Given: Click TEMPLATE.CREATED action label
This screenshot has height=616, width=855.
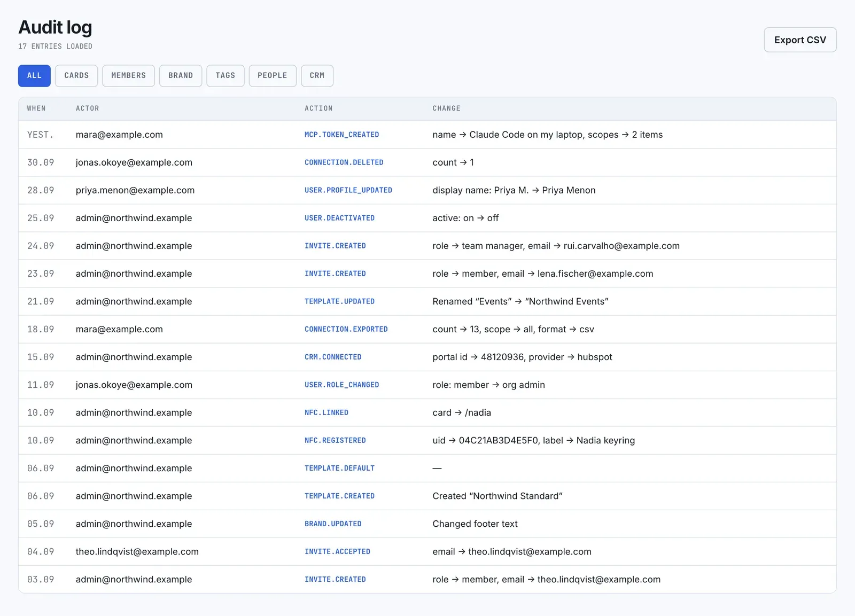Looking at the screenshot, I should [339, 496].
